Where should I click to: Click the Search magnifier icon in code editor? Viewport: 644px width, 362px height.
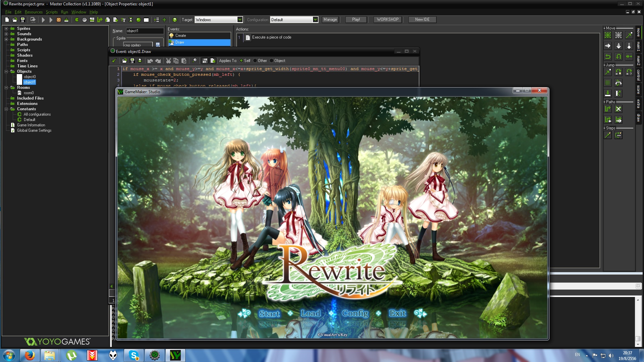[x=194, y=61]
